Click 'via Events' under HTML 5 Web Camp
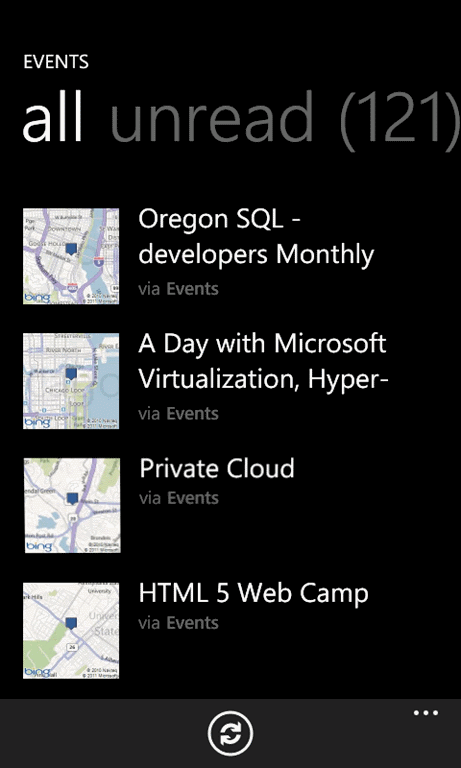461x768 pixels. click(x=178, y=623)
